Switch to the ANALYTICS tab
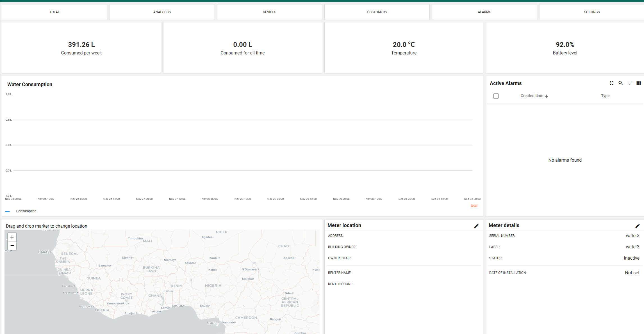The image size is (644, 334). [162, 12]
